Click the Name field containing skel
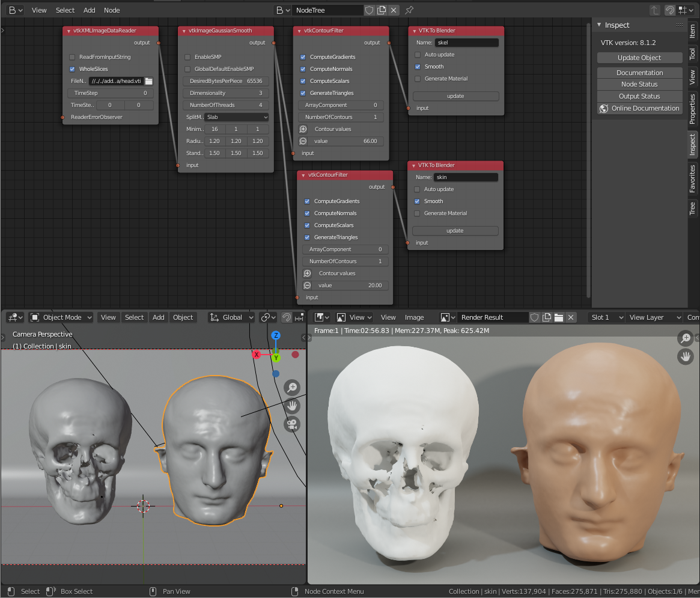Viewport: 700px width, 598px height. [466, 43]
